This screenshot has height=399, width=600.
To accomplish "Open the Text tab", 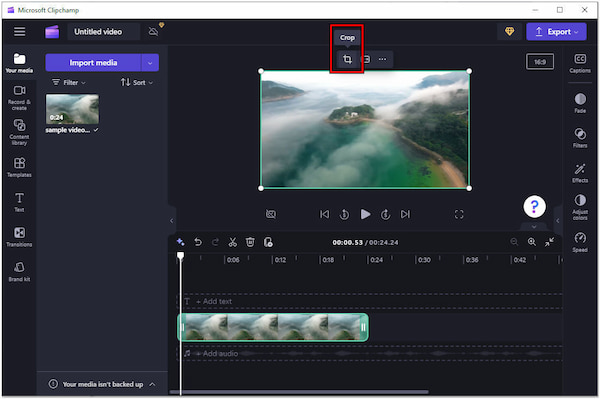I will pos(19,202).
